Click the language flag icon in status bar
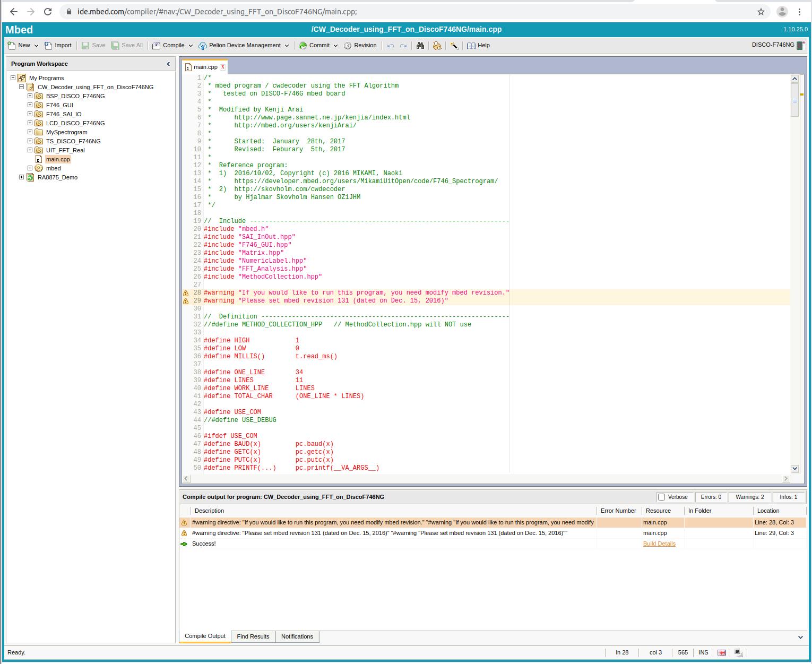The width and height of the screenshot is (812, 664). point(722,652)
